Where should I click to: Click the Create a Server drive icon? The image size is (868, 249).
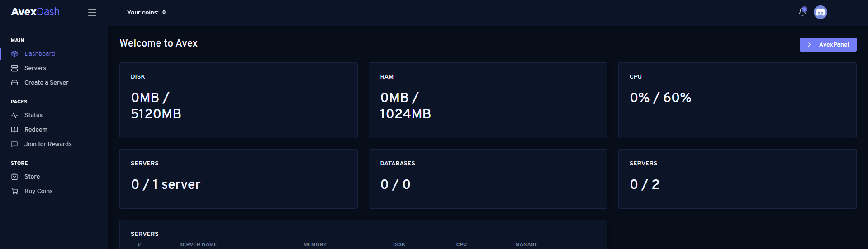coord(14,83)
